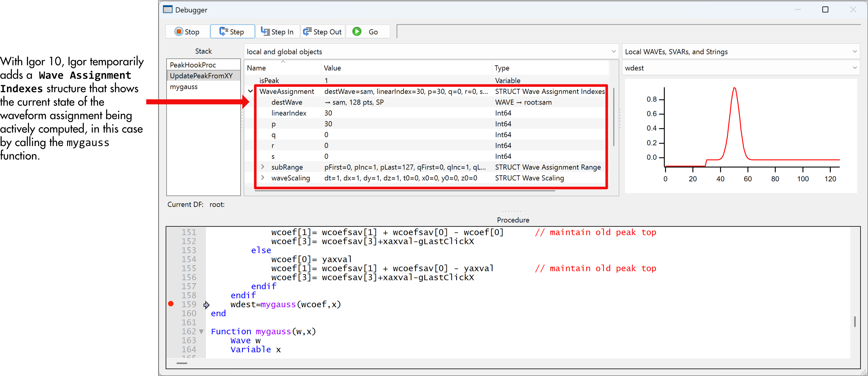
Task: Open the 'local and global objects' dropdown
Action: (614, 51)
